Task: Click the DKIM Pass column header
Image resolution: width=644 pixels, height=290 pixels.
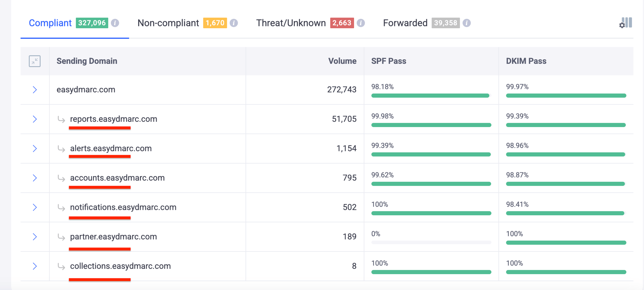Action: 525,61
